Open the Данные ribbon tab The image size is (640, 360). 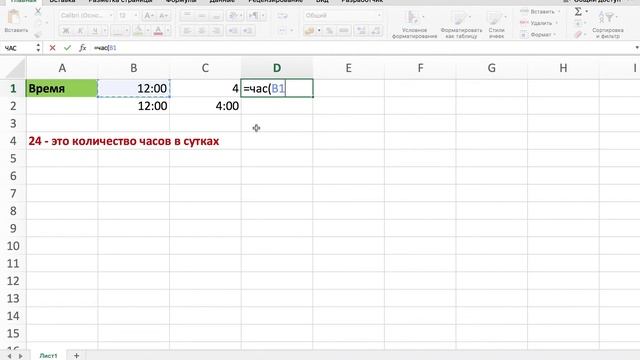pyautogui.click(x=222, y=2)
